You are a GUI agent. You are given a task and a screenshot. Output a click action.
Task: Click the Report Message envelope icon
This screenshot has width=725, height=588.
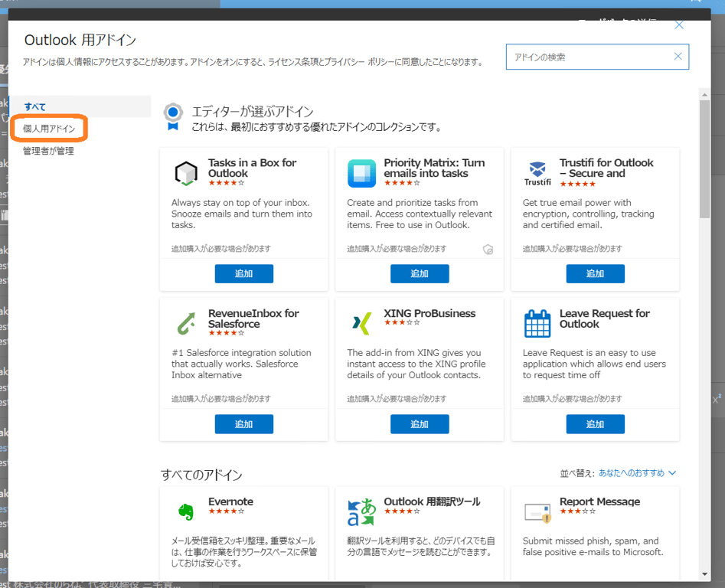click(537, 512)
